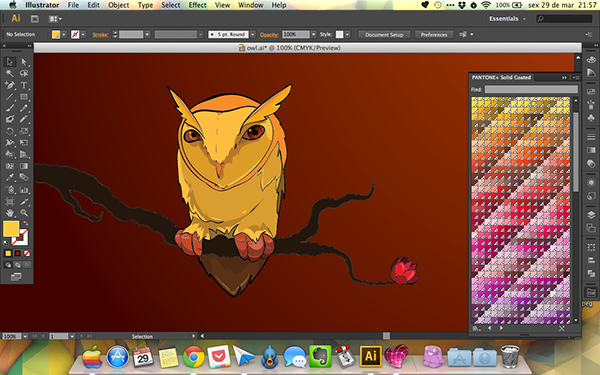Open the Opacity dropdown arrow
The image size is (600, 375).
(314, 34)
